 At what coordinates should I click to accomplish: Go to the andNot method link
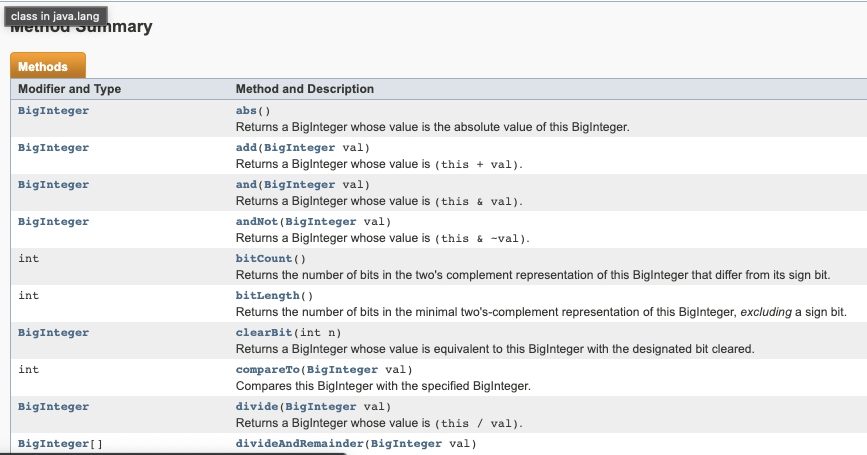pos(256,222)
